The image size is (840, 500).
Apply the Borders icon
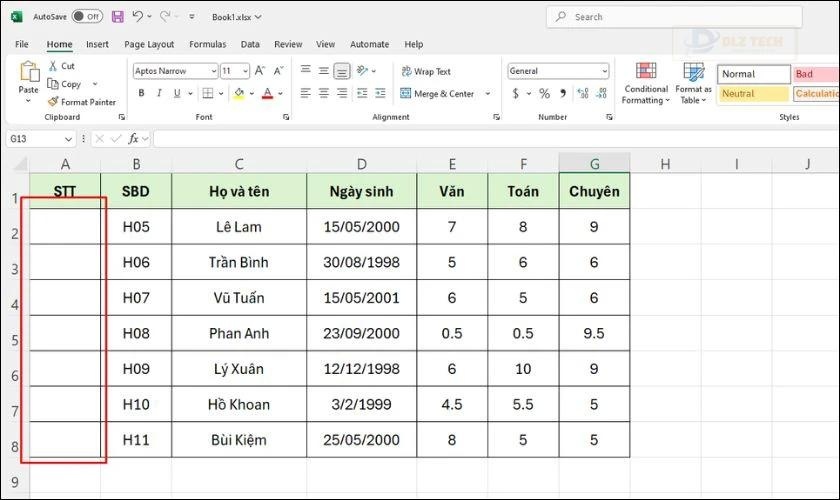click(208, 93)
